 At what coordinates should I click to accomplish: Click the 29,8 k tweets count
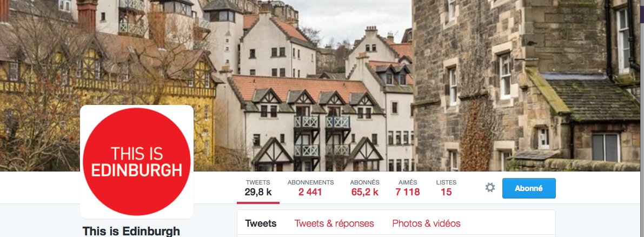258,192
